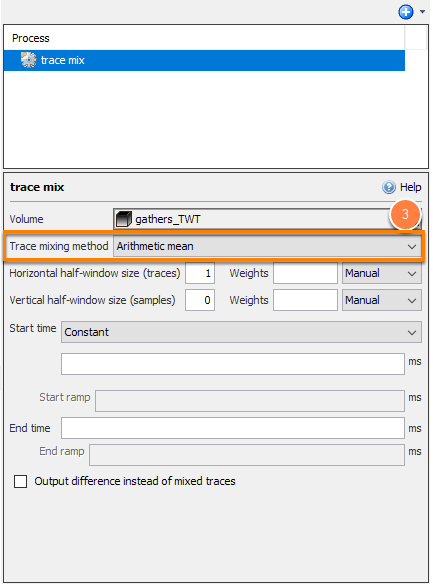Click the End time input field
The image size is (433, 584).
[x=233, y=428]
